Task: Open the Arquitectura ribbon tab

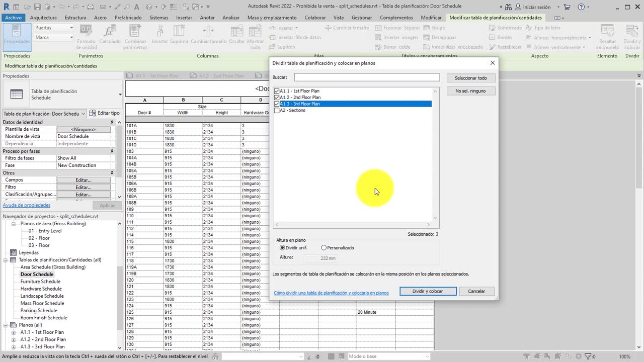Action: click(x=43, y=18)
